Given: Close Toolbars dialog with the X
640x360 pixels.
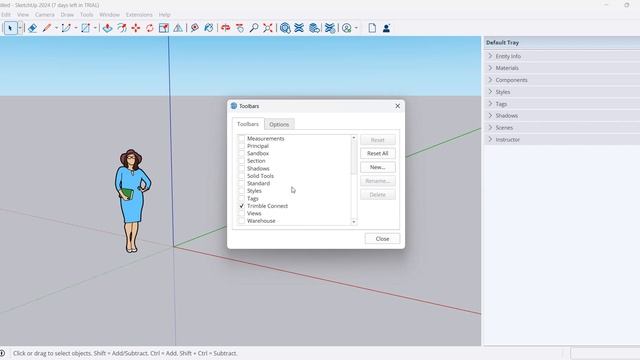Looking at the screenshot, I should 398,106.
